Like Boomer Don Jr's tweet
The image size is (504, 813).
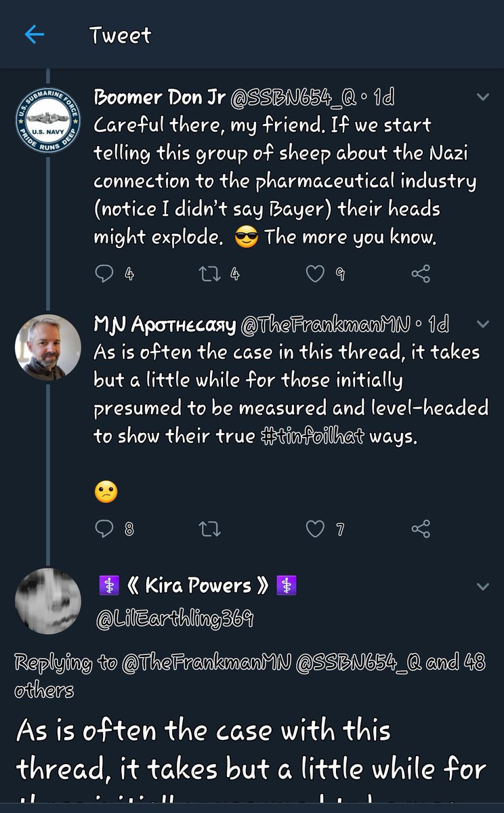315,273
